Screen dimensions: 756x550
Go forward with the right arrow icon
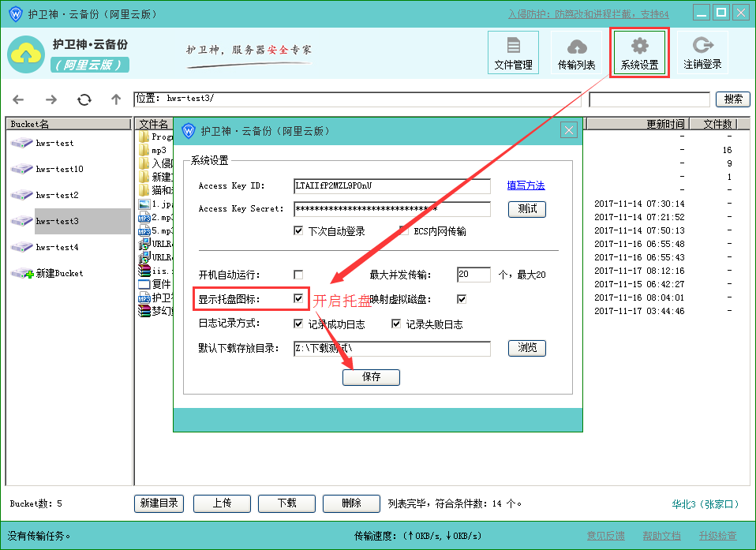point(51,99)
